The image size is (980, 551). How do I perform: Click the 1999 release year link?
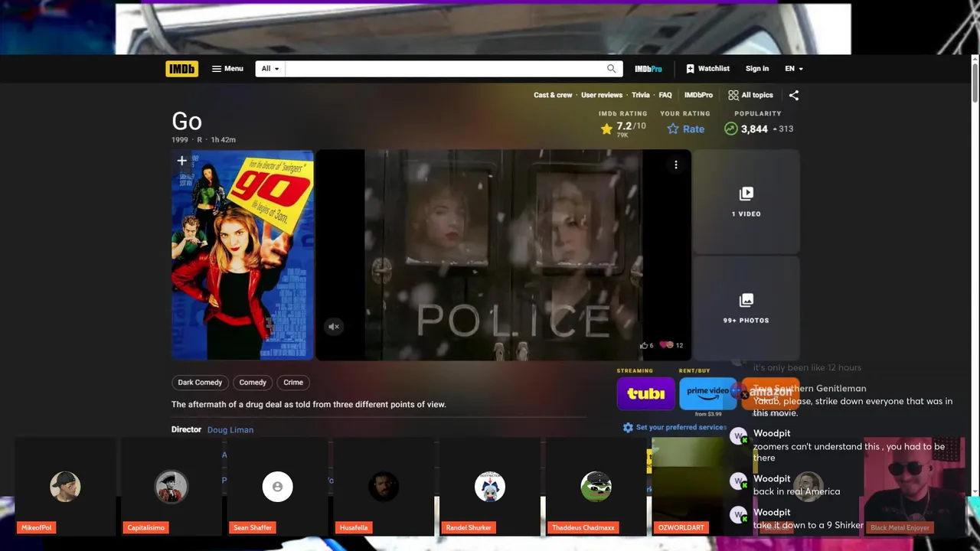coord(180,140)
